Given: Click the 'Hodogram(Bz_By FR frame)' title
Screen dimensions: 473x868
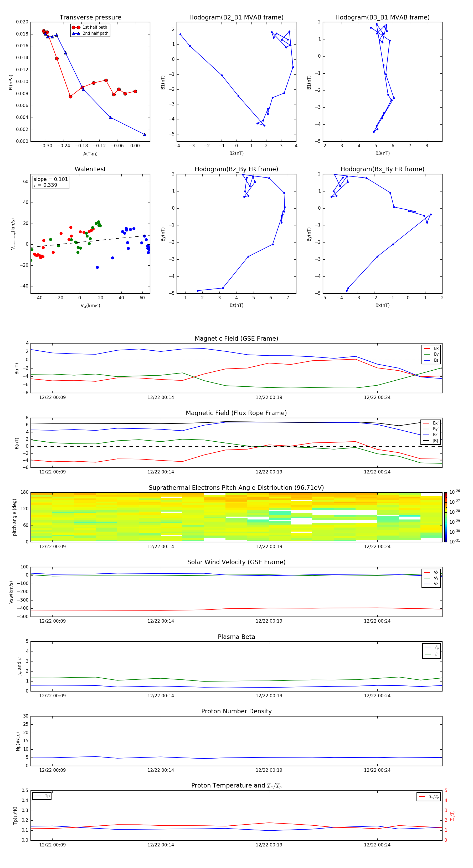Looking at the screenshot, I should click(236, 169).
